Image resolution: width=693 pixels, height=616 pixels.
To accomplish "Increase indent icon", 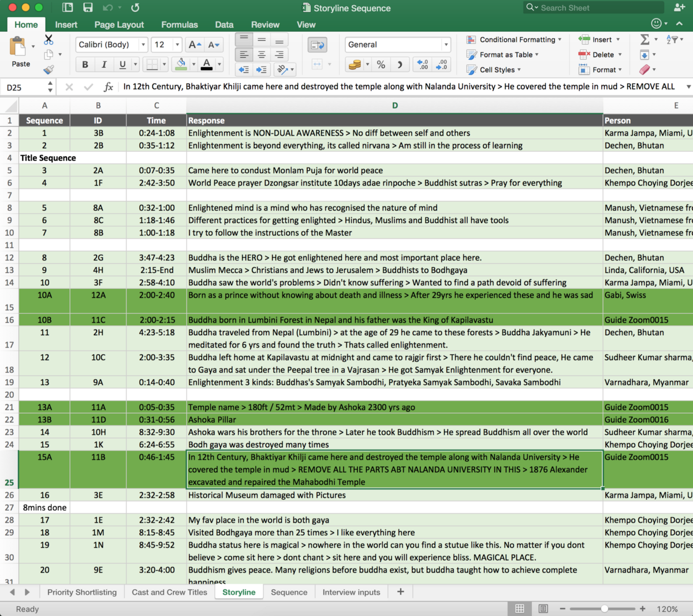I will point(262,69).
